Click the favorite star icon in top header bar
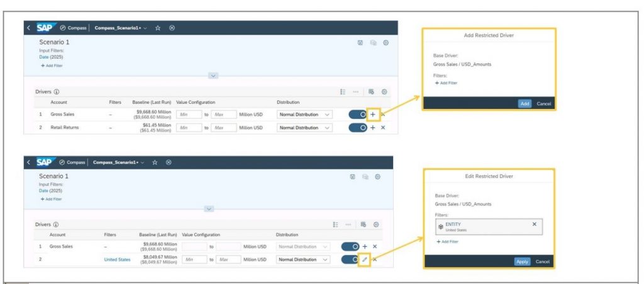The width and height of the screenshot is (644, 284). pos(158,28)
